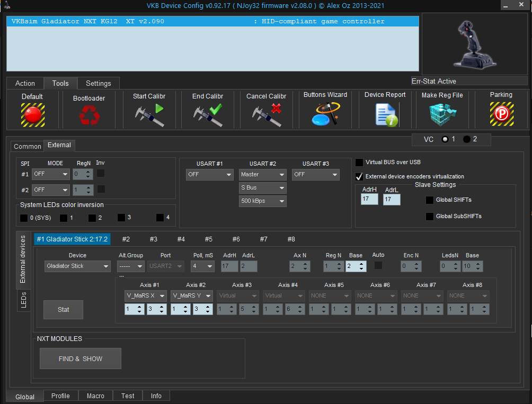Check LED color inversion box 1
Screen dimensions: 532x404
[x=64, y=218]
